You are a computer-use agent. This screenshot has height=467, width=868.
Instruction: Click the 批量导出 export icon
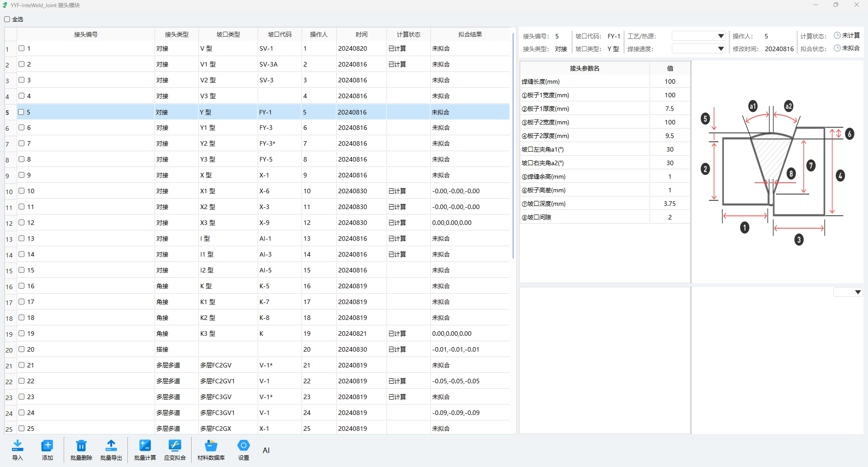(111, 446)
